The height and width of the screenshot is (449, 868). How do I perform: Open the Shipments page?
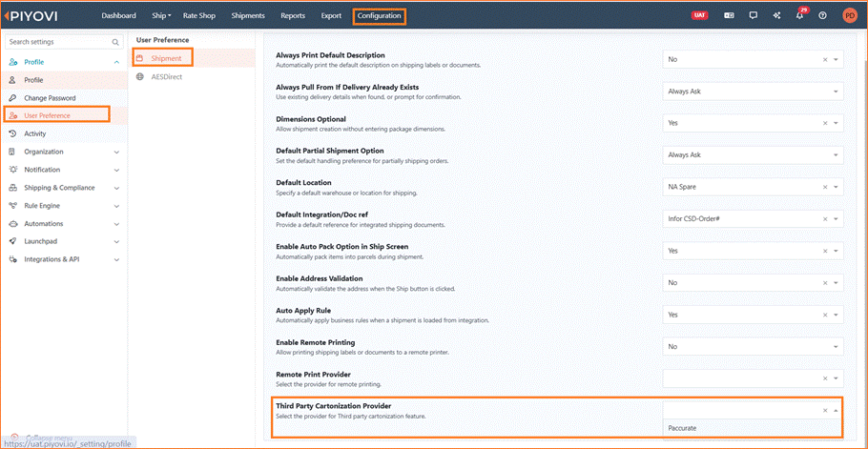[x=248, y=16]
